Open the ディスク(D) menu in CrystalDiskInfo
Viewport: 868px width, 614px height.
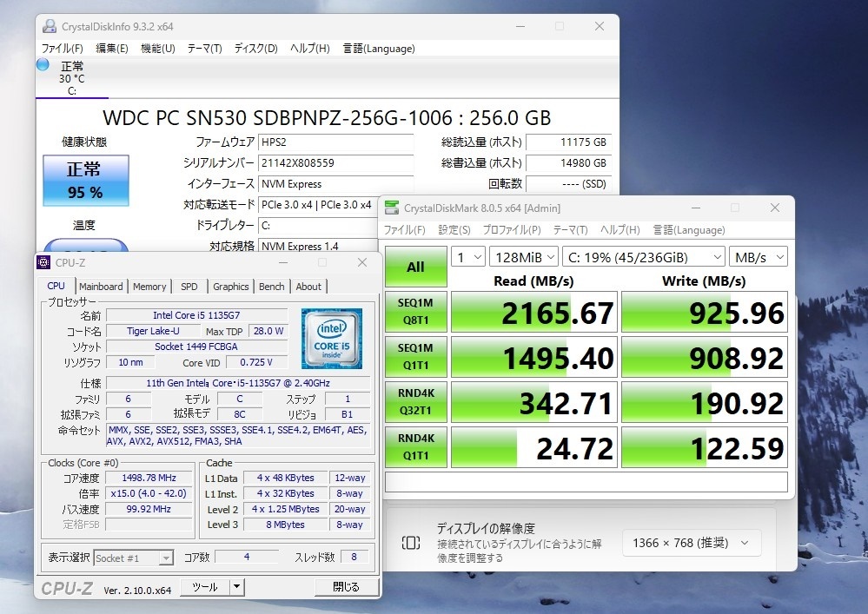tap(255, 48)
